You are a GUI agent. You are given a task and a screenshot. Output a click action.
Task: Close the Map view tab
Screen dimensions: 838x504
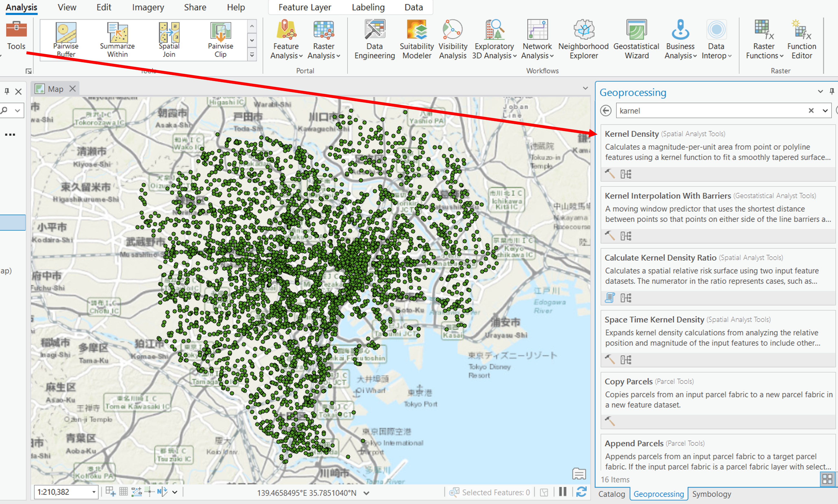point(72,89)
